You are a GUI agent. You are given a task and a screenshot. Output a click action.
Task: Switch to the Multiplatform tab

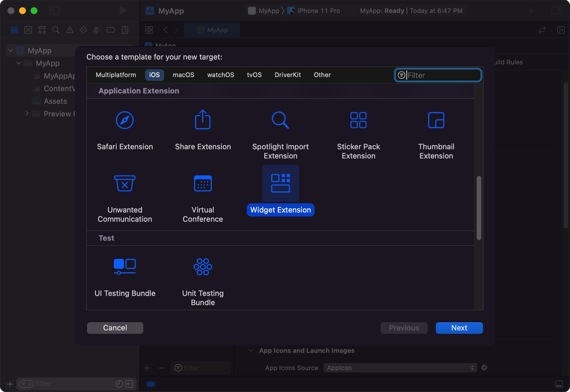[x=116, y=75]
